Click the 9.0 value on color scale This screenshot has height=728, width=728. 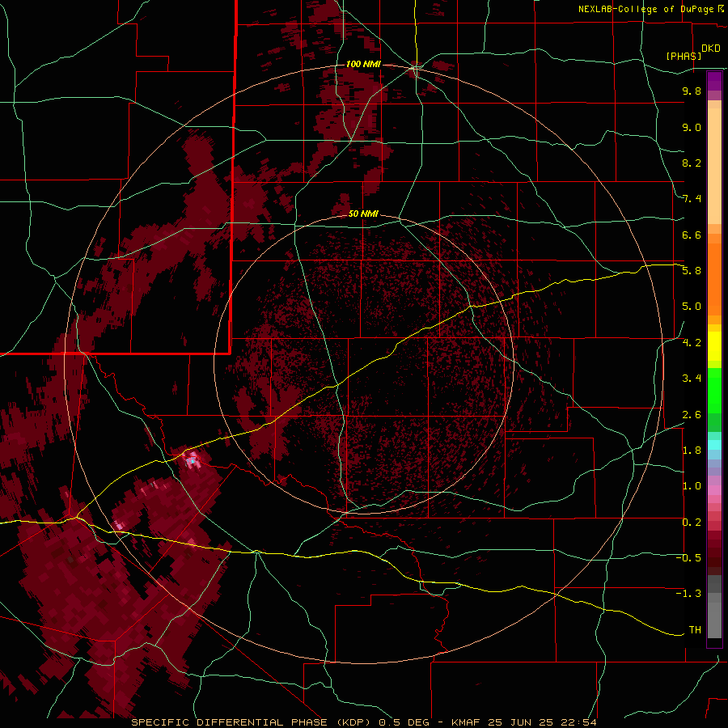(692, 127)
